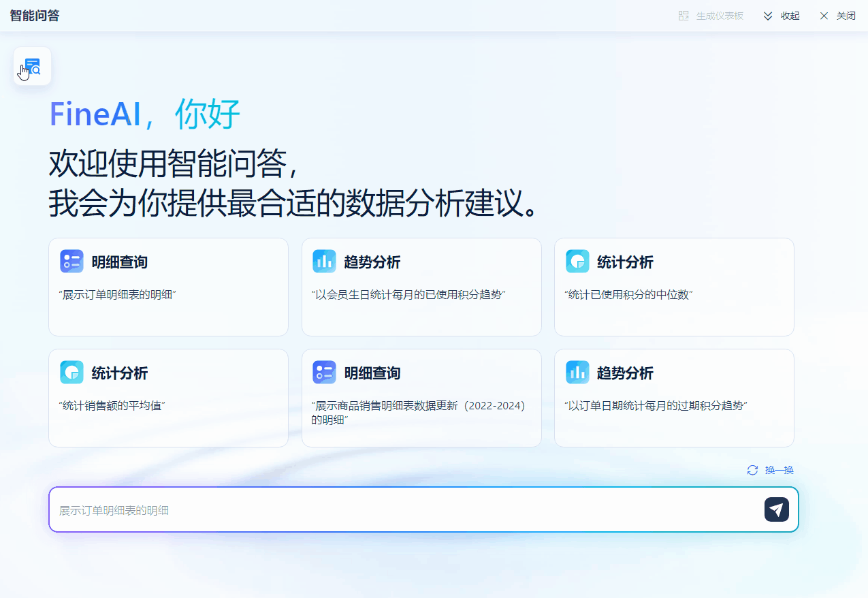This screenshot has height=598, width=868.
Task: Click the 生成仪表板 button label
Action: 720,16
